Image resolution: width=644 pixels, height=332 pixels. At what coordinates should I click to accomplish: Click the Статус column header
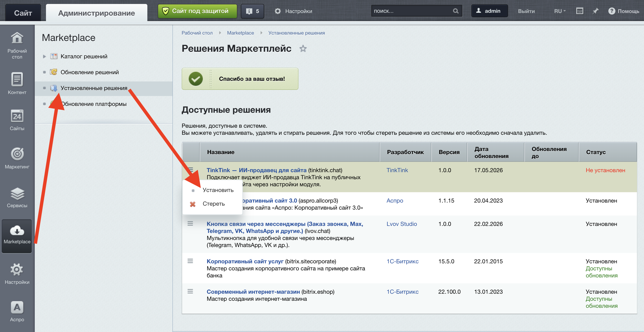tap(607, 152)
